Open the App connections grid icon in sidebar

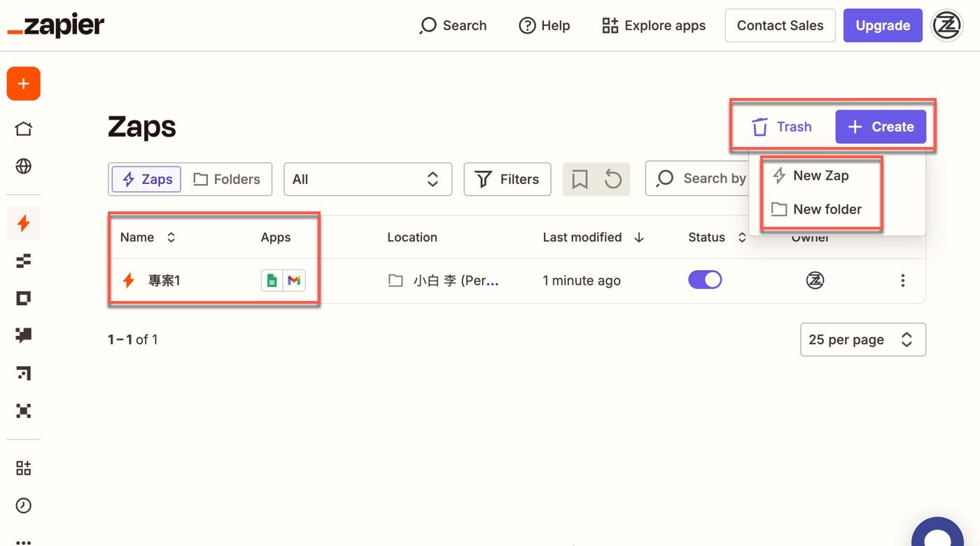(x=24, y=468)
